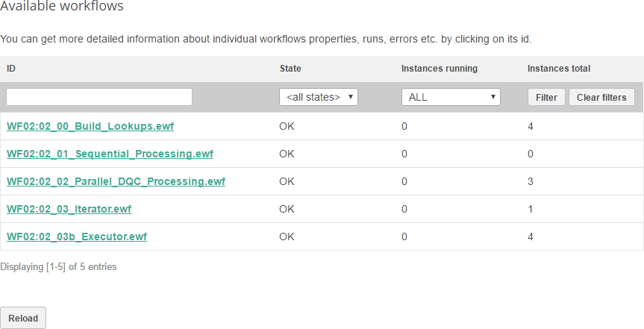
Task: Click the State column header
Action: (x=290, y=69)
